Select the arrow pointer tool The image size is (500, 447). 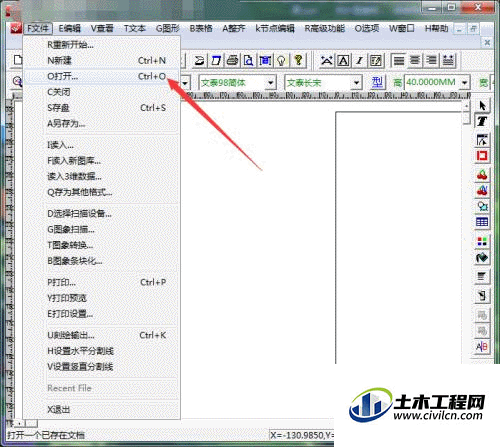pyautogui.click(x=482, y=106)
